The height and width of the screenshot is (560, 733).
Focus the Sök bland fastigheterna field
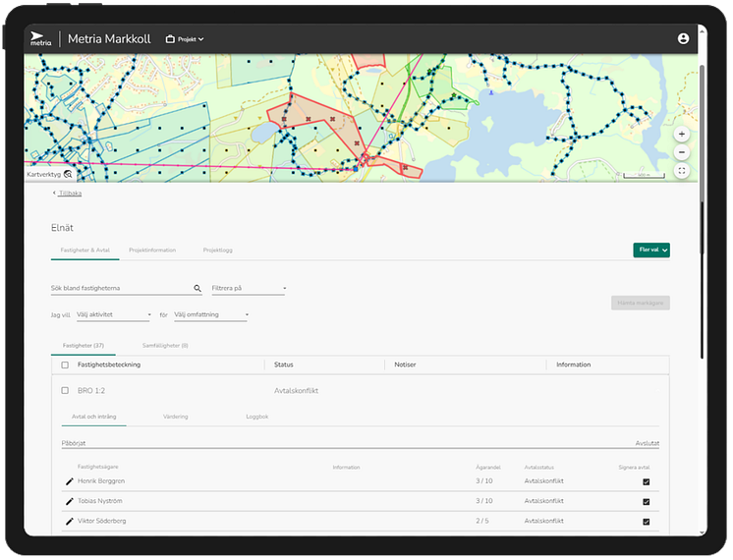pyautogui.click(x=118, y=289)
